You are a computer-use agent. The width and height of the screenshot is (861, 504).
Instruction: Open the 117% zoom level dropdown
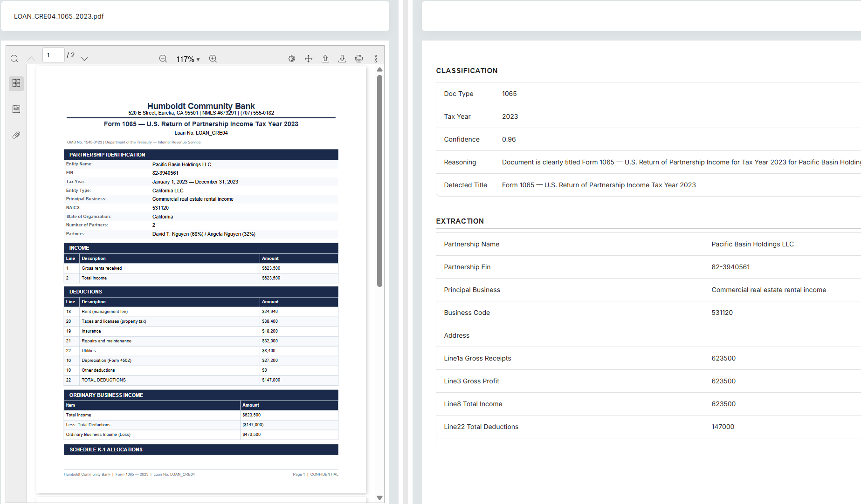[188, 59]
